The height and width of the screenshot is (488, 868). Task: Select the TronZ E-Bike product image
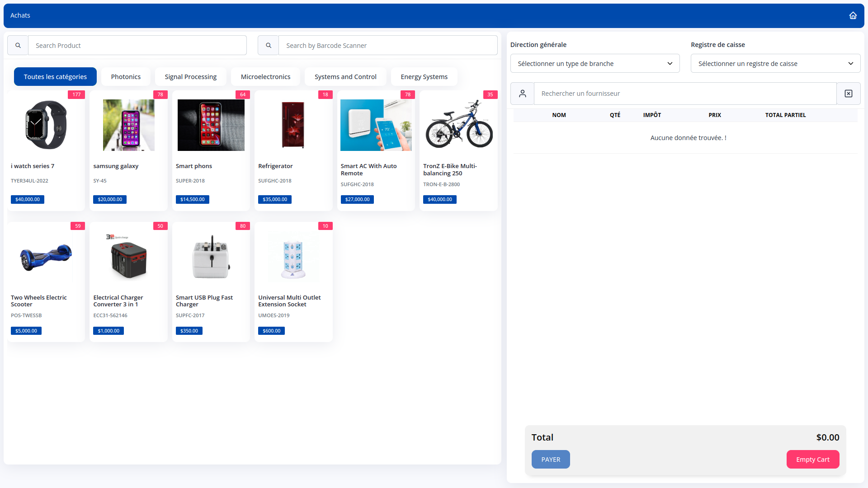point(458,125)
